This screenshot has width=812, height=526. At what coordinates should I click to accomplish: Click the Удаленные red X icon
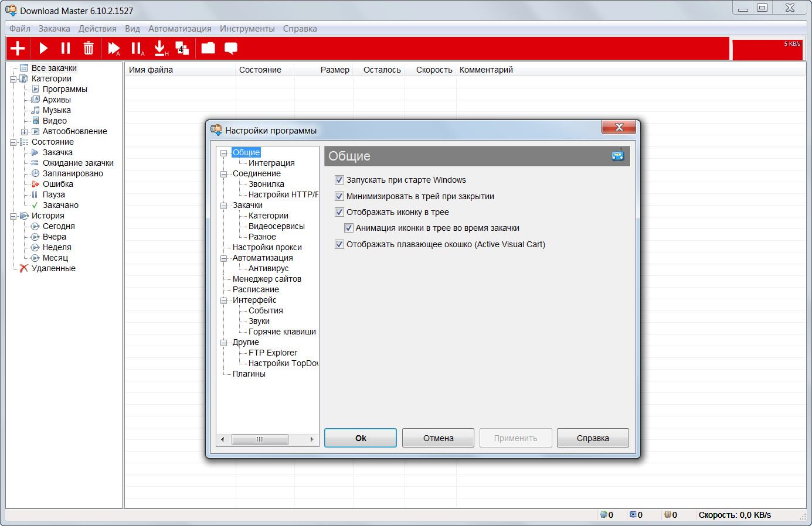pos(24,268)
